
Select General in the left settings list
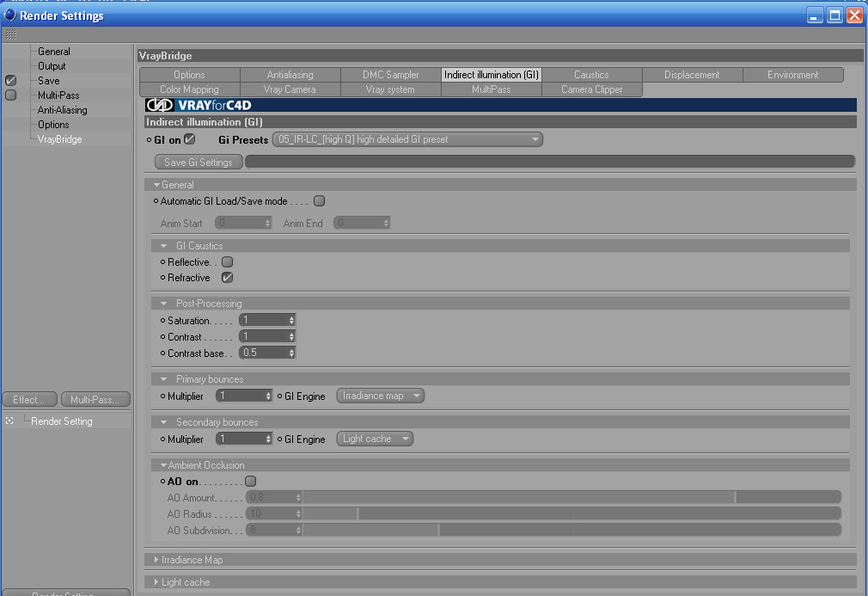(x=53, y=52)
